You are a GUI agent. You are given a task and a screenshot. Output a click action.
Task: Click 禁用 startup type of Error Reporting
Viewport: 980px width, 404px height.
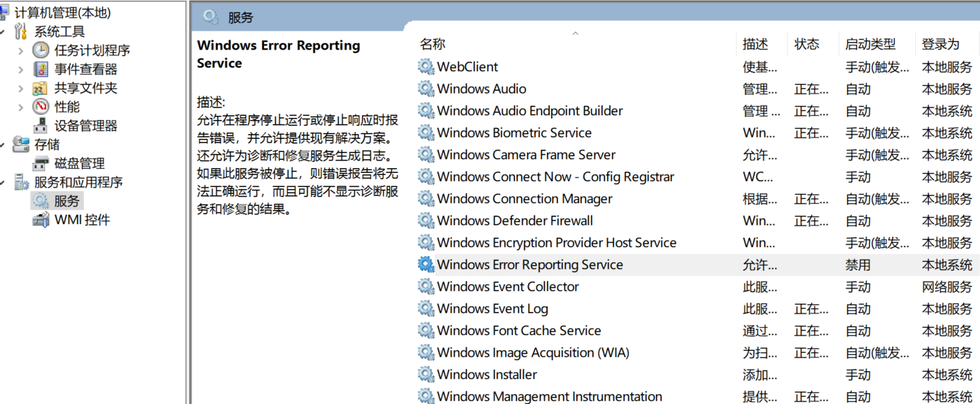(858, 264)
